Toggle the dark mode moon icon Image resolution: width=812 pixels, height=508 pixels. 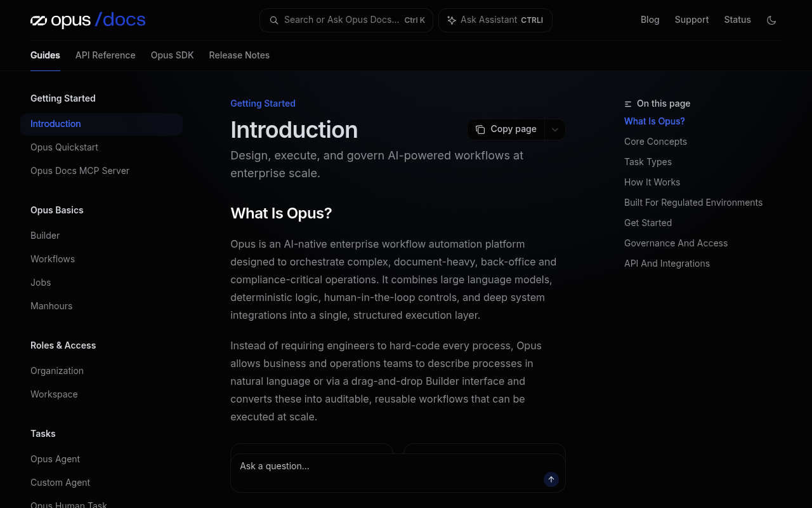771,20
